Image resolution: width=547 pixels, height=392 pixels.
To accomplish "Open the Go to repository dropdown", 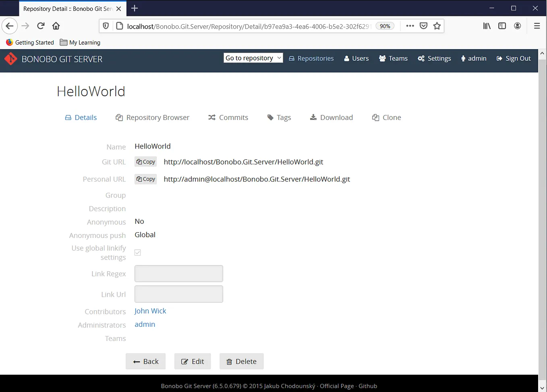I will (253, 58).
